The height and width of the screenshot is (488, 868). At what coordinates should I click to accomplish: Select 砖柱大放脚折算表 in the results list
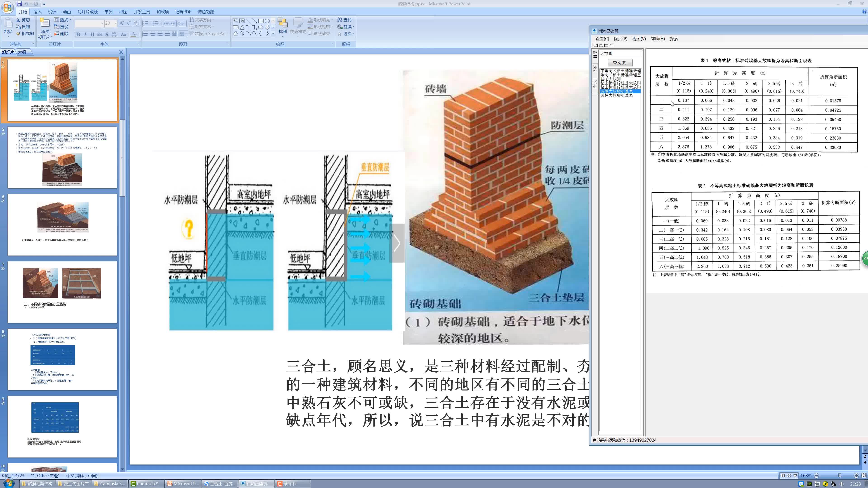[616, 95]
